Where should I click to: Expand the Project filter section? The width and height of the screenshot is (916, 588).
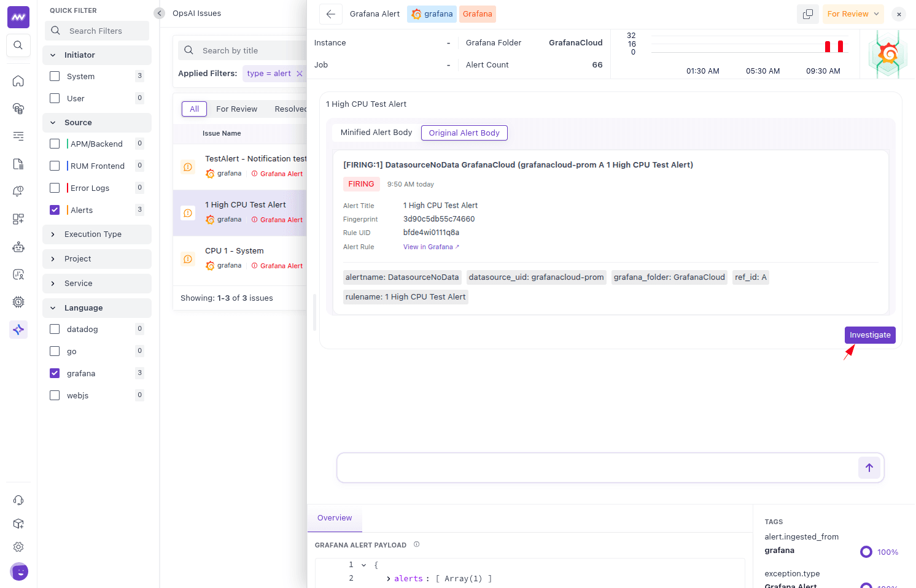[97, 259]
